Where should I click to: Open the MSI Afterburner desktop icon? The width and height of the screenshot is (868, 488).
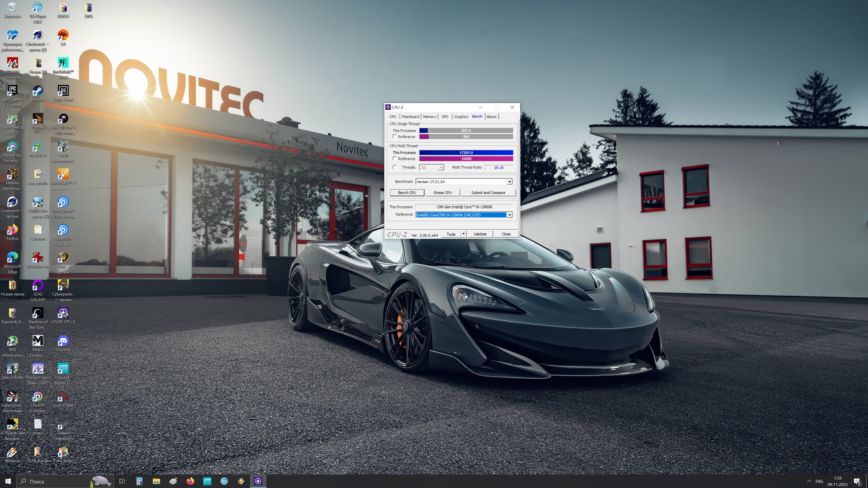pos(12,341)
